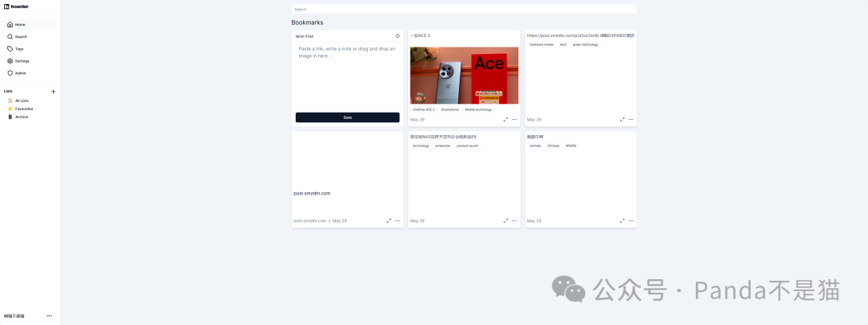Image resolution: width=868 pixels, height=325 pixels.
Task: Click the Animals tag
Action: pos(535,146)
